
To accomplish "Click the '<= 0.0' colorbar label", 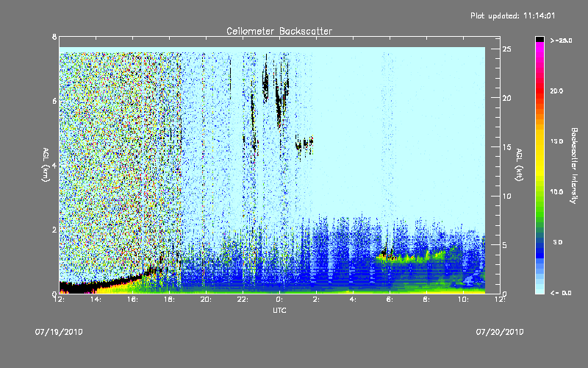I will pos(561,292).
